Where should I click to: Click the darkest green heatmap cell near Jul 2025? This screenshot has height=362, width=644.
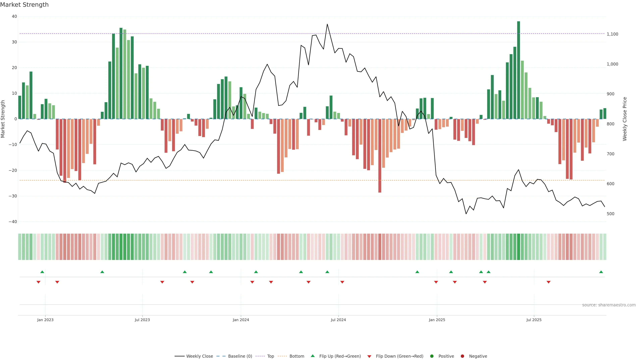point(519,247)
